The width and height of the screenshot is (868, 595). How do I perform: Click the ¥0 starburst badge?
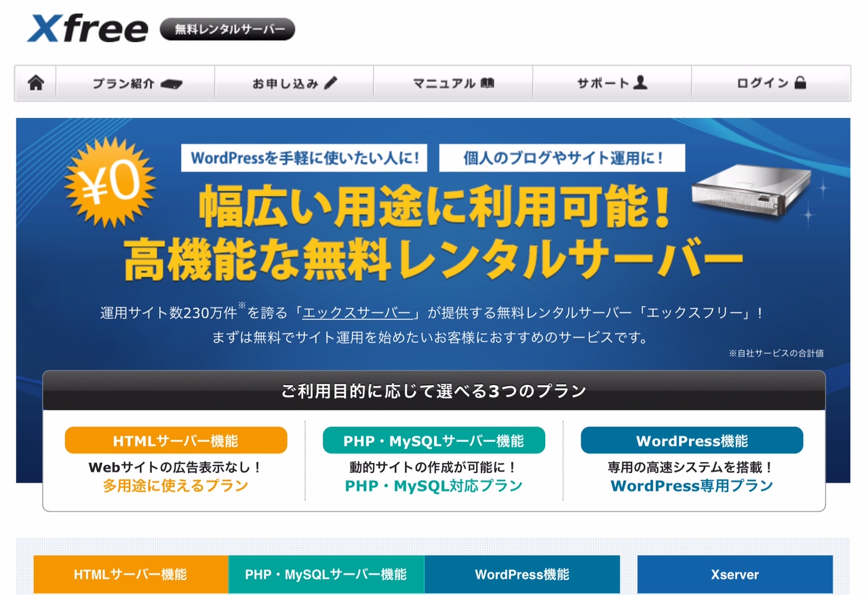(x=111, y=182)
